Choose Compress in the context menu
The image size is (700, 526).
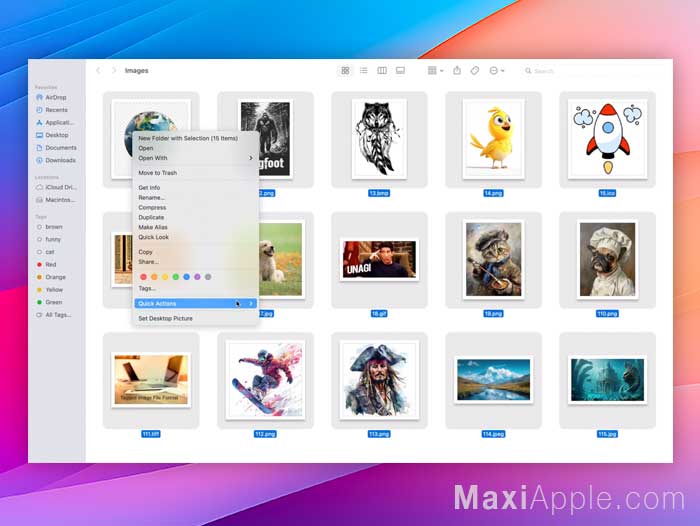coord(196,208)
